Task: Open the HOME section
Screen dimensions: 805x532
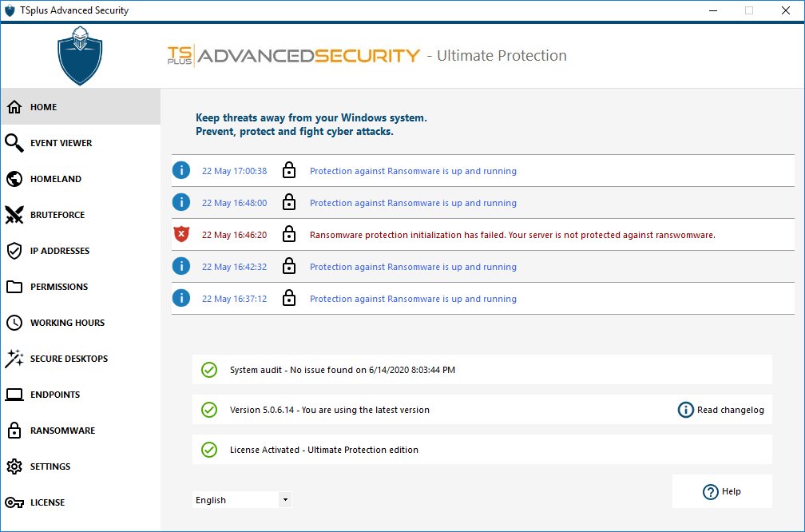Action: 81,107
